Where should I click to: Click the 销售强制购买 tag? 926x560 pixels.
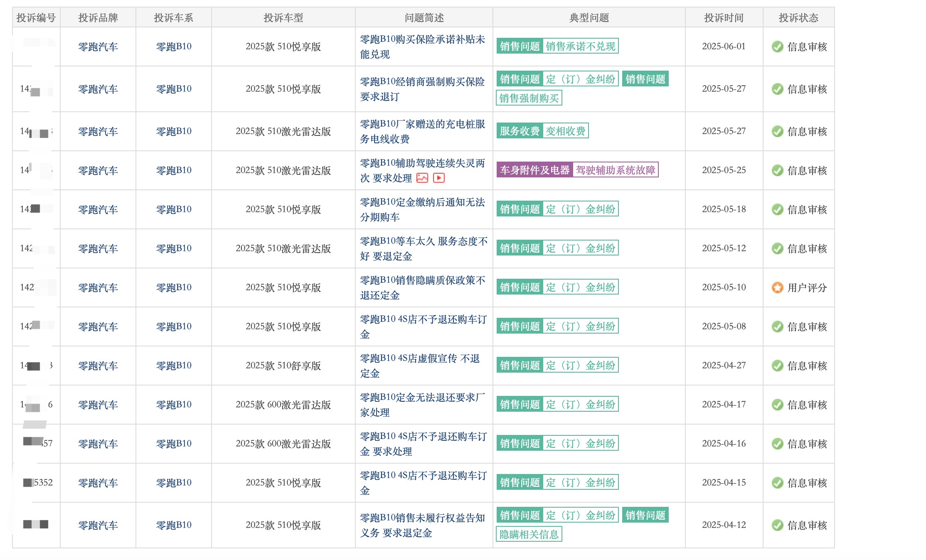point(529,98)
